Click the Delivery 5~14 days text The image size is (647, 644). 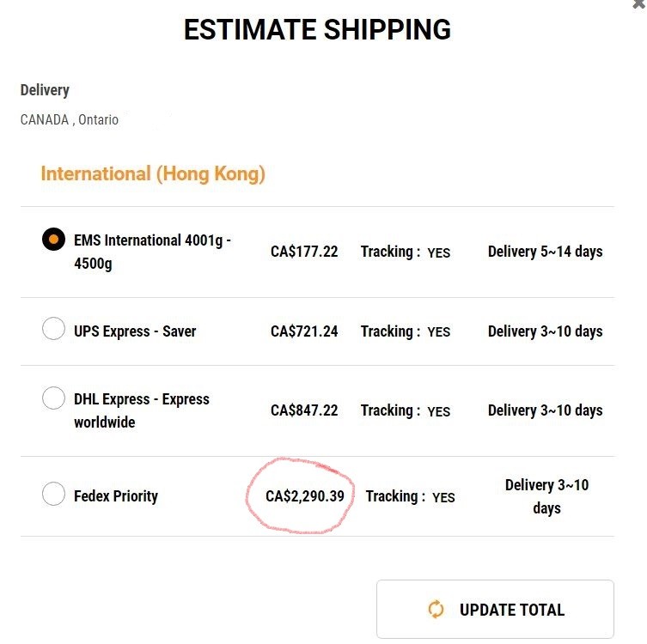click(x=545, y=252)
